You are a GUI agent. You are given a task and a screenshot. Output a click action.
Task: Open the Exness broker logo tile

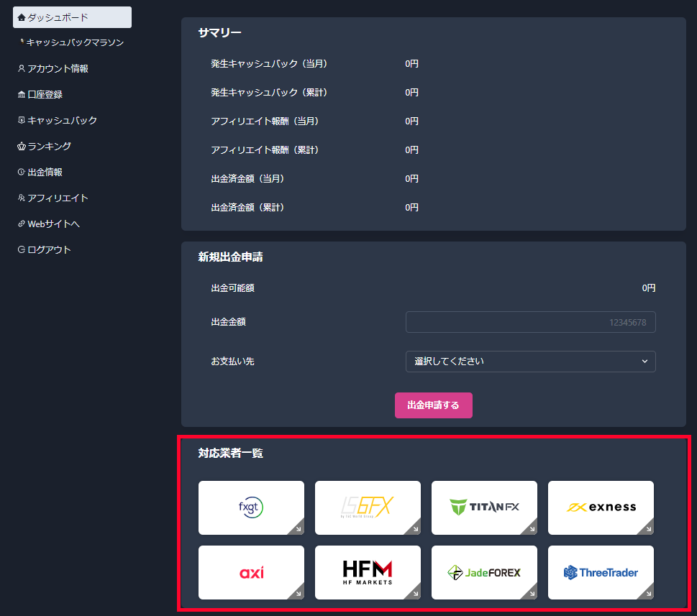[601, 507]
